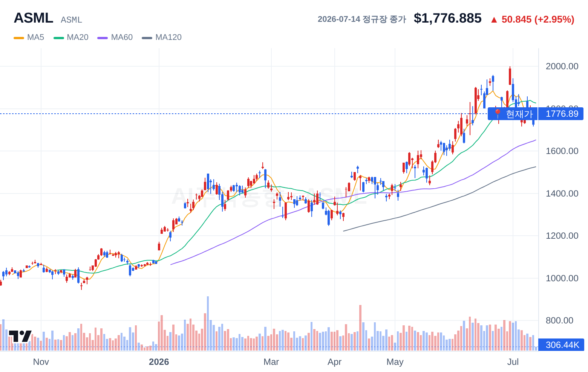588x372 pixels.
Task: Click the MA60 legend label
Action: (122, 37)
